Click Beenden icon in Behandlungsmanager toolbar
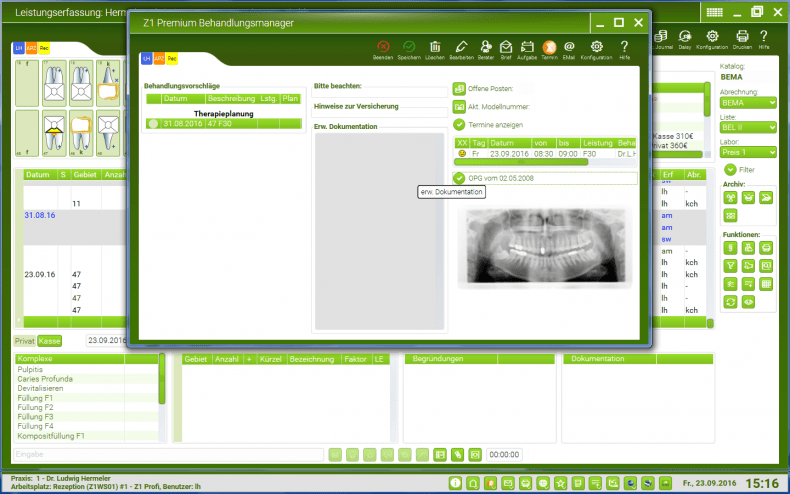The image size is (790, 494). tap(383, 47)
